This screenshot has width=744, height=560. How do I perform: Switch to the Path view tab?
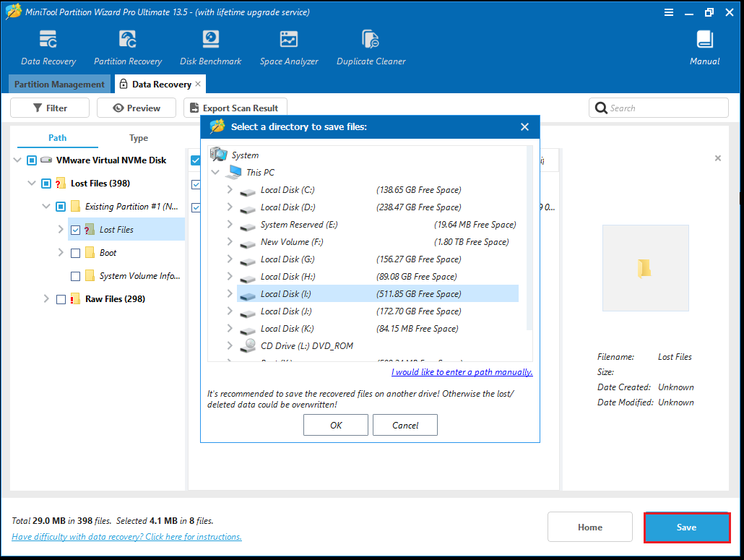point(57,137)
